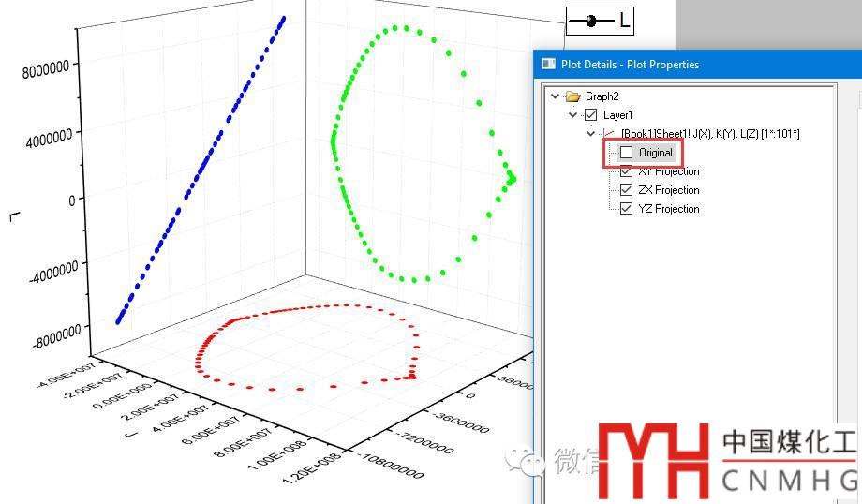Enable the Original plot checkbox
This screenshot has height=504, width=862.
point(627,153)
